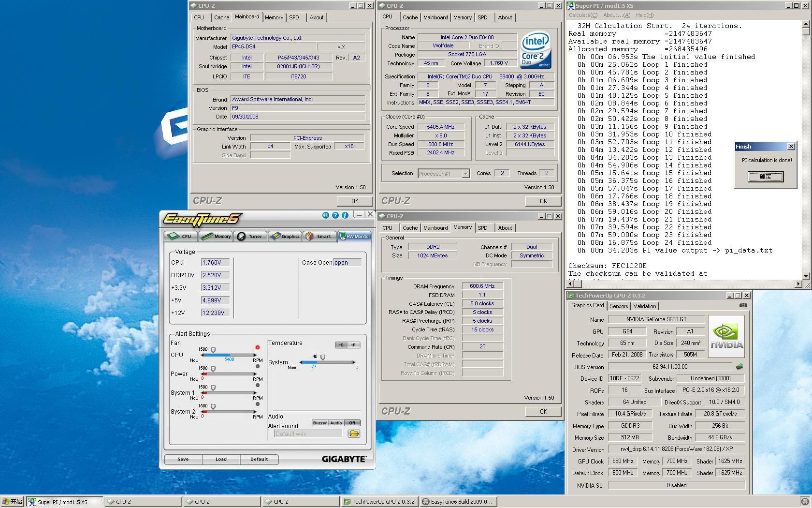This screenshot has height=508, width=812.
Task: Click OK in the CPU-Z Mainboard window
Action: pyautogui.click(x=355, y=201)
